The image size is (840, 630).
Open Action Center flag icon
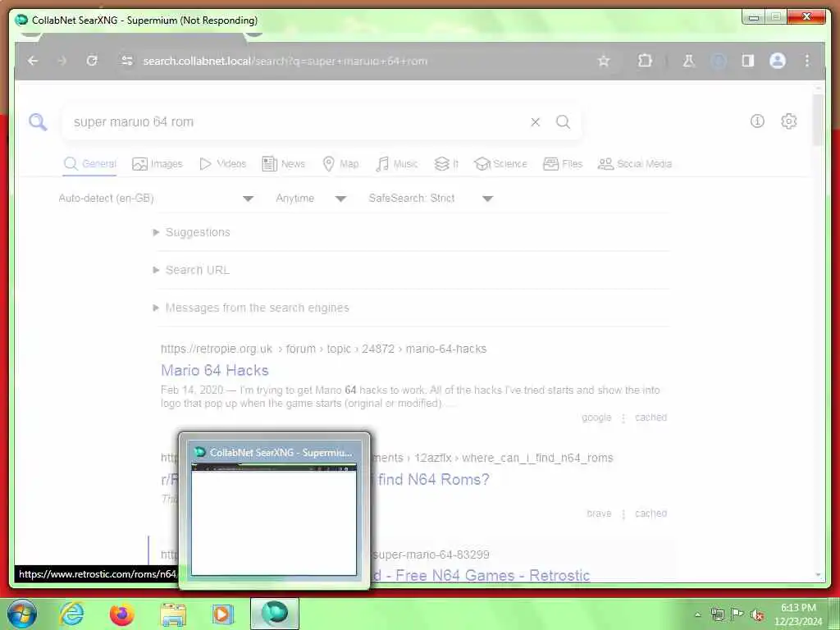coord(737,614)
